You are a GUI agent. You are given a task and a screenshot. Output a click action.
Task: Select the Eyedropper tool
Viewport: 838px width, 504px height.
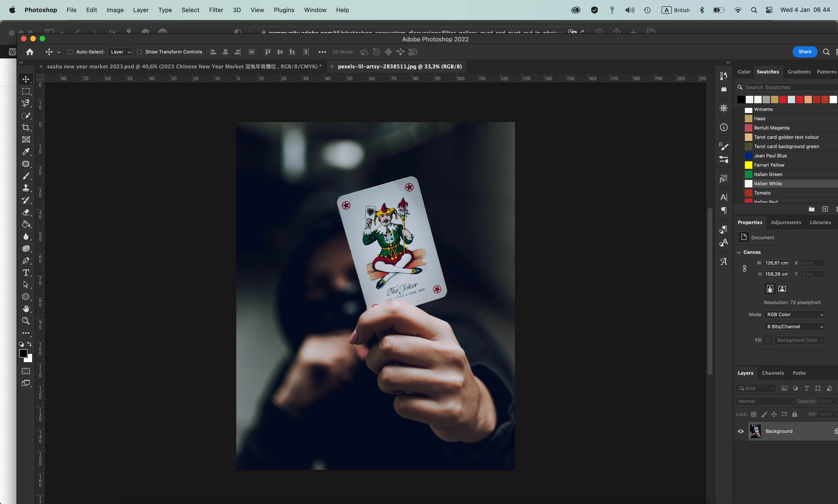click(26, 152)
